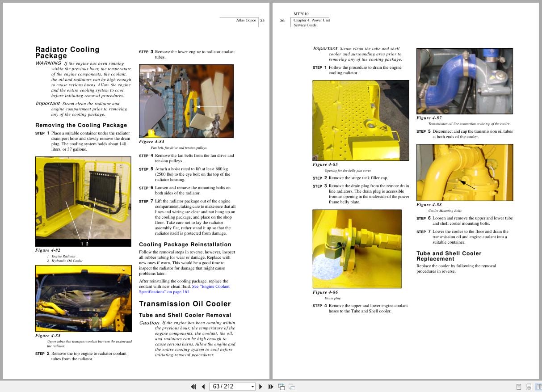Click the Figure 4-88 cooler mounting bolts photo
This screenshot has height=392, width=542.
tap(465, 172)
